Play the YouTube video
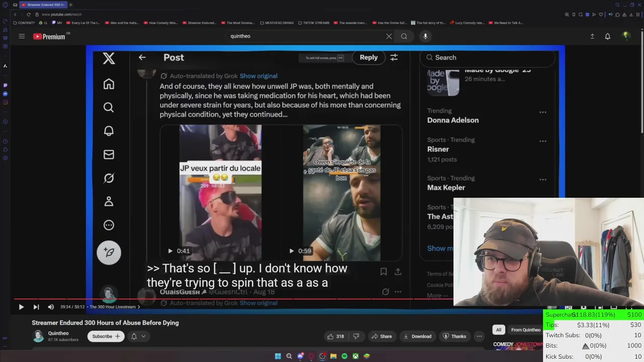 [x=21, y=307]
